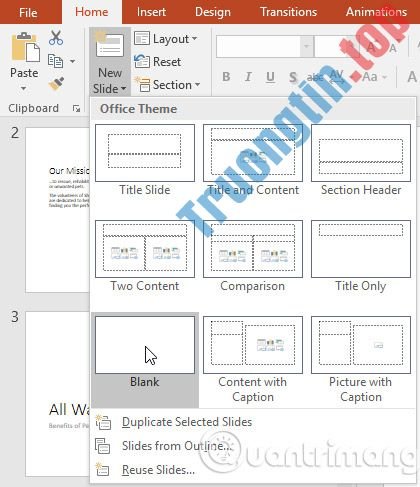Toggle Bold formatting
420x487 pixels.
[x=226, y=77]
